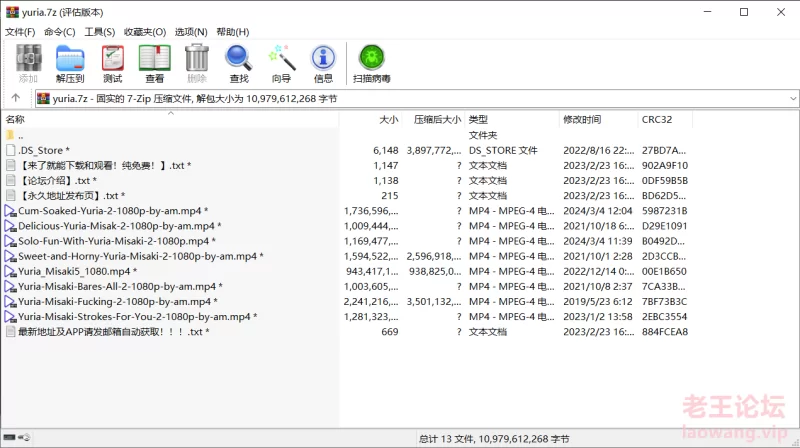Click the archive icon in address bar
Screen dimensions: 800x448
(44, 98)
